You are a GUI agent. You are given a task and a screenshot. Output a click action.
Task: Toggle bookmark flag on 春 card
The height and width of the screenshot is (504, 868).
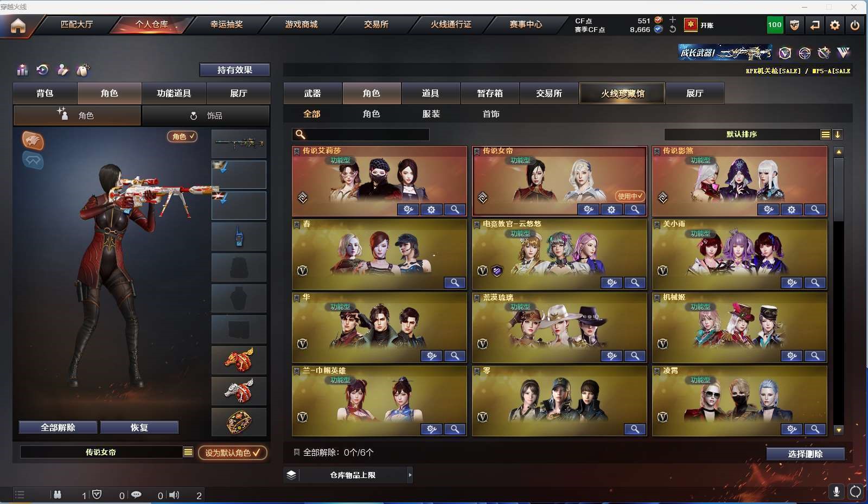click(x=297, y=225)
